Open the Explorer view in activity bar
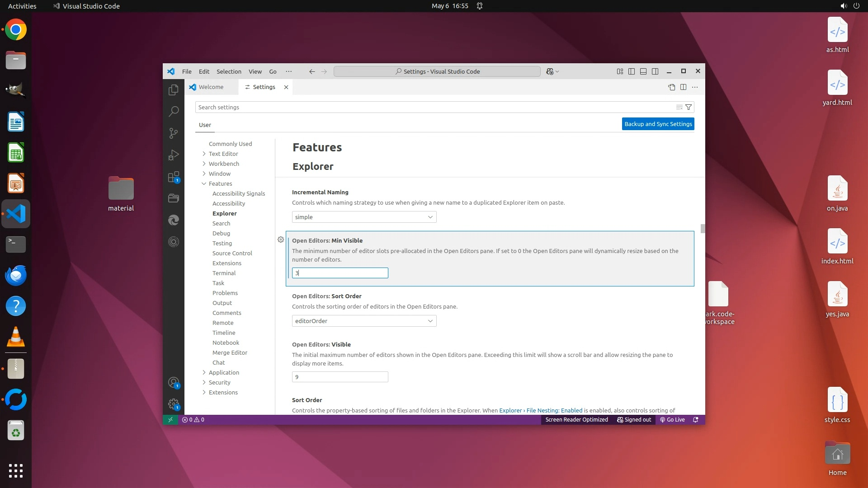 (174, 90)
